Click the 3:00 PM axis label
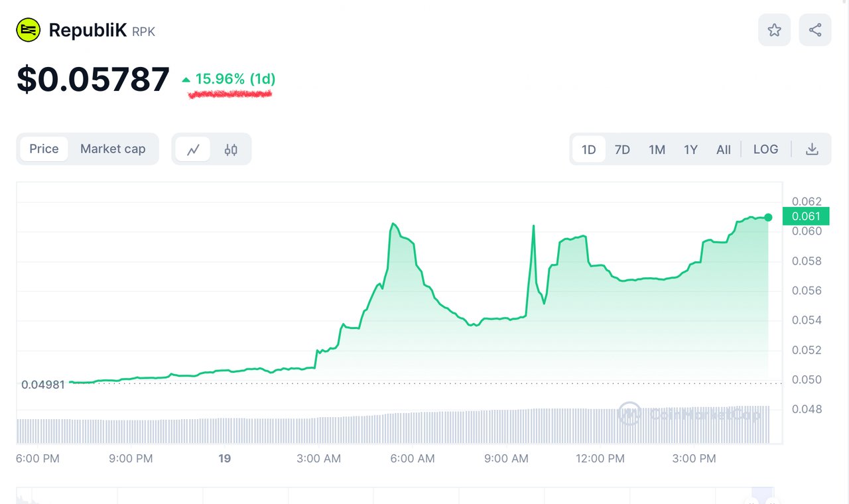The height and width of the screenshot is (504, 849). click(694, 458)
